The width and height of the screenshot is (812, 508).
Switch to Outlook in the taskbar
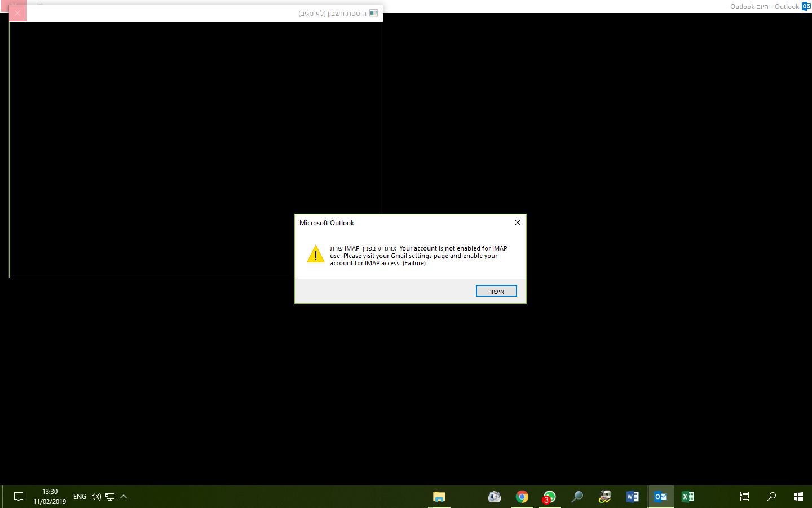[660, 497]
